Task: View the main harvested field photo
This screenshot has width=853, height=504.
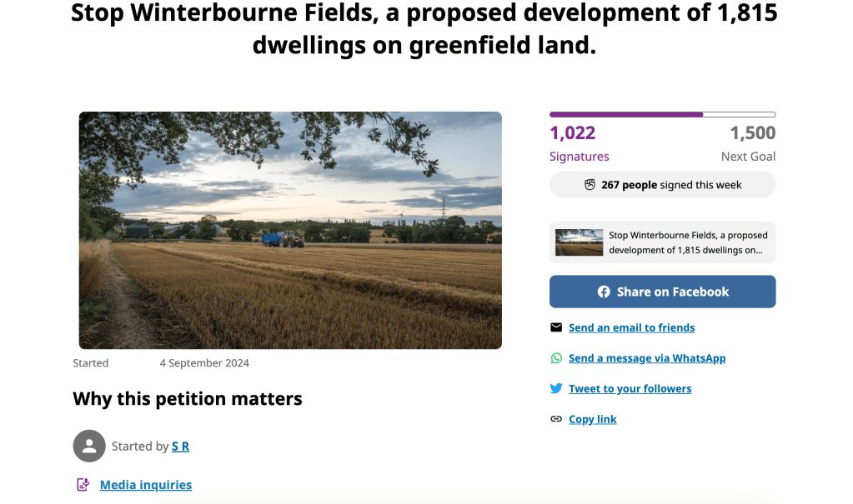Action: tap(290, 230)
